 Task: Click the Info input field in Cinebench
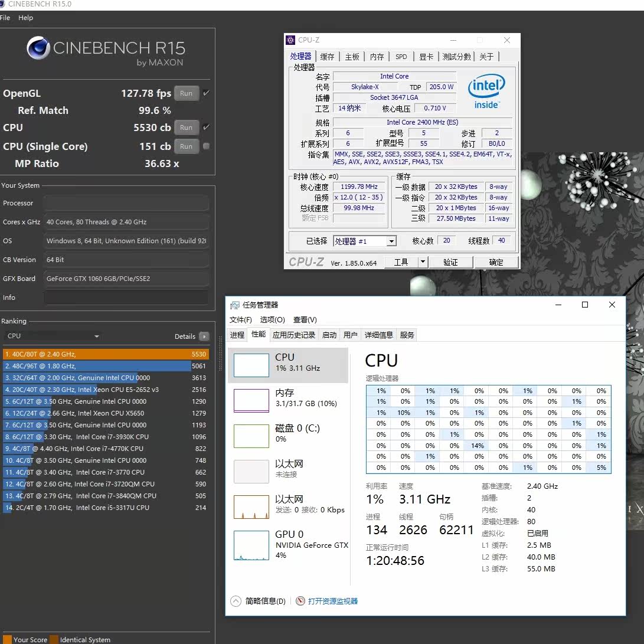[x=126, y=298]
